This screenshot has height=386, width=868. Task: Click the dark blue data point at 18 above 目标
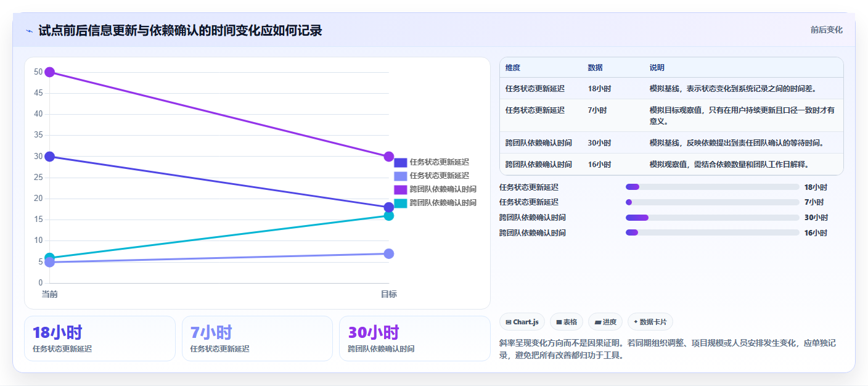(x=389, y=207)
